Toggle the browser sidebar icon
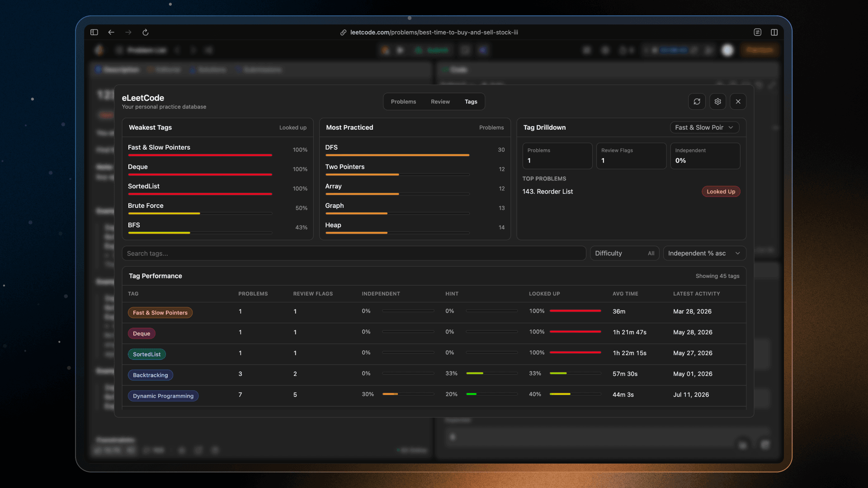 94,32
